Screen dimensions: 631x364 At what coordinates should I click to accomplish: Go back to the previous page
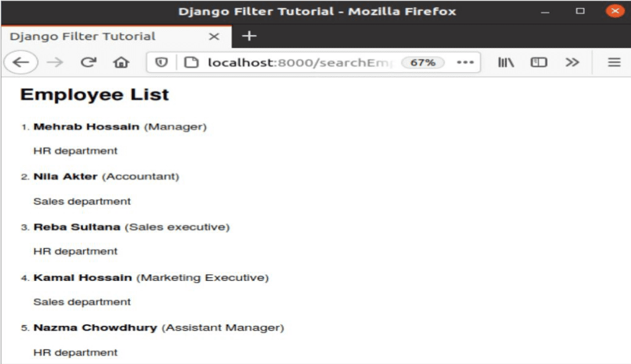[21, 62]
